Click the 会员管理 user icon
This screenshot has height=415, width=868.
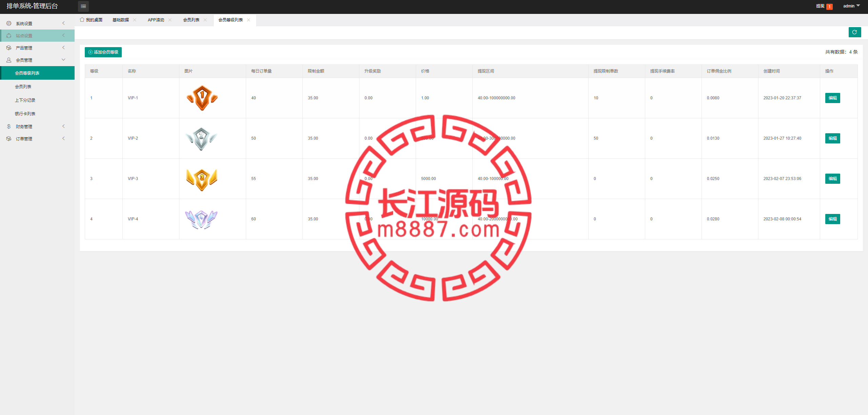click(9, 60)
